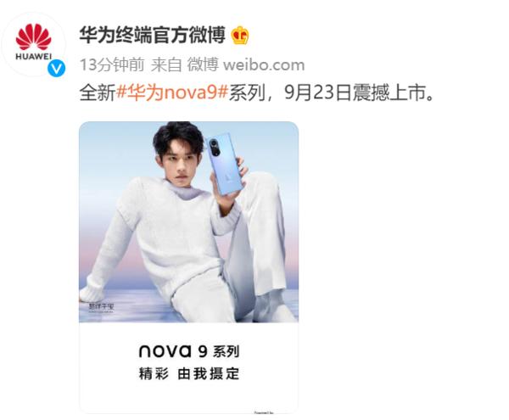Click the 精彩 由我摄定 slogan
Screen dimensions: 509x420
[x=189, y=373]
